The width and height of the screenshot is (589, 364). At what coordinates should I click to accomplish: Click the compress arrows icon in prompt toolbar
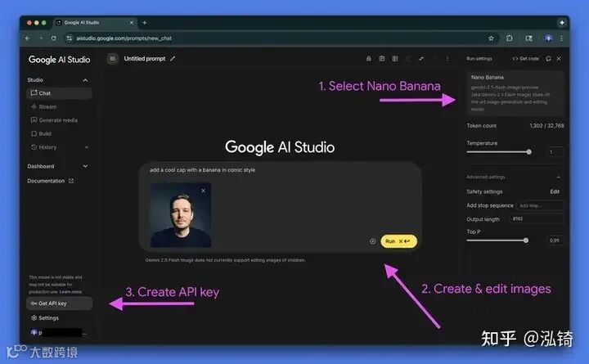pos(421,59)
